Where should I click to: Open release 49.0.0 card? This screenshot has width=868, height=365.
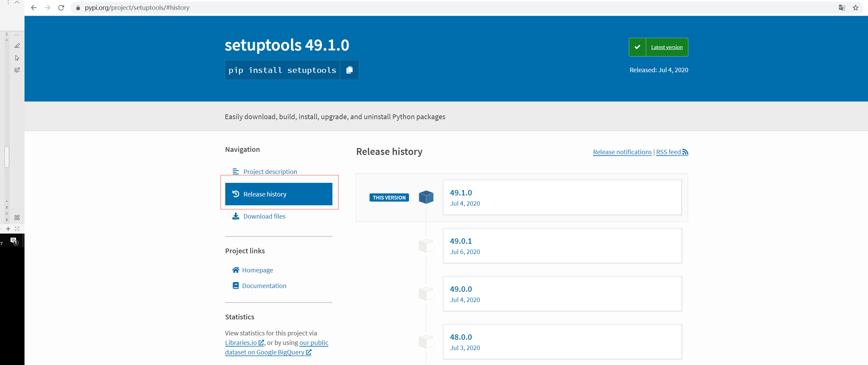(562, 293)
